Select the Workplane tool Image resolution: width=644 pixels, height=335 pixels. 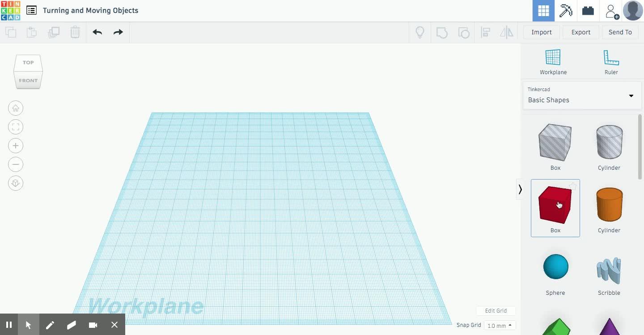pos(553,62)
